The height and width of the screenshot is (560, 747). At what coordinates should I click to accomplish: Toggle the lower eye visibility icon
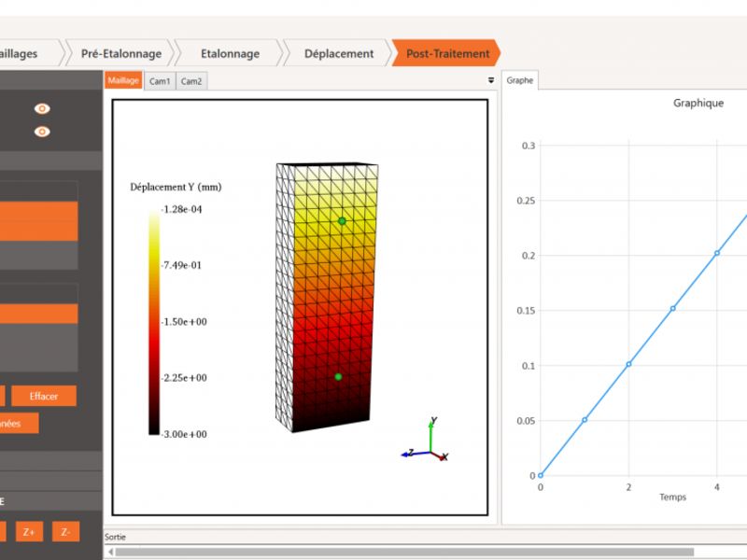pyautogui.click(x=42, y=132)
